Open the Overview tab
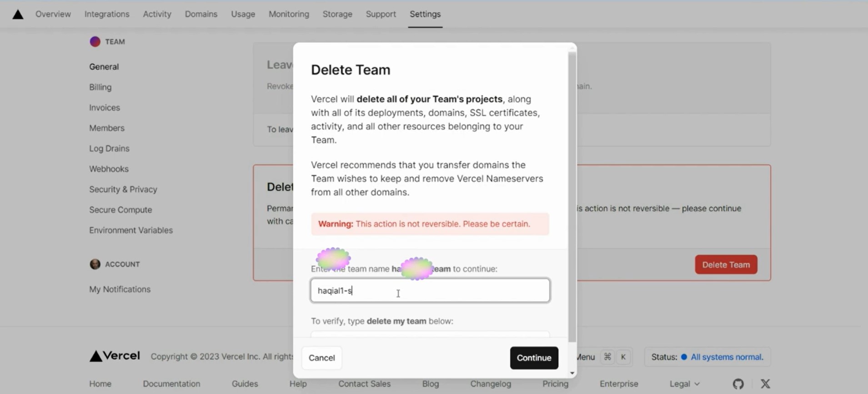The image size is (868, 394). pos(53,14)
